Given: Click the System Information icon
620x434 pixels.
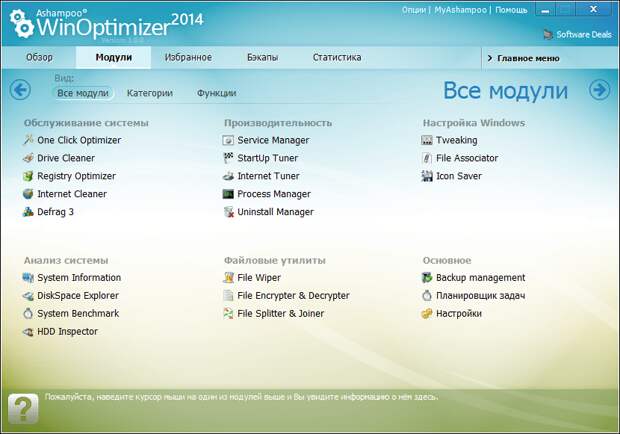Looking at the screenshot, I should click(x=28, y=277).
